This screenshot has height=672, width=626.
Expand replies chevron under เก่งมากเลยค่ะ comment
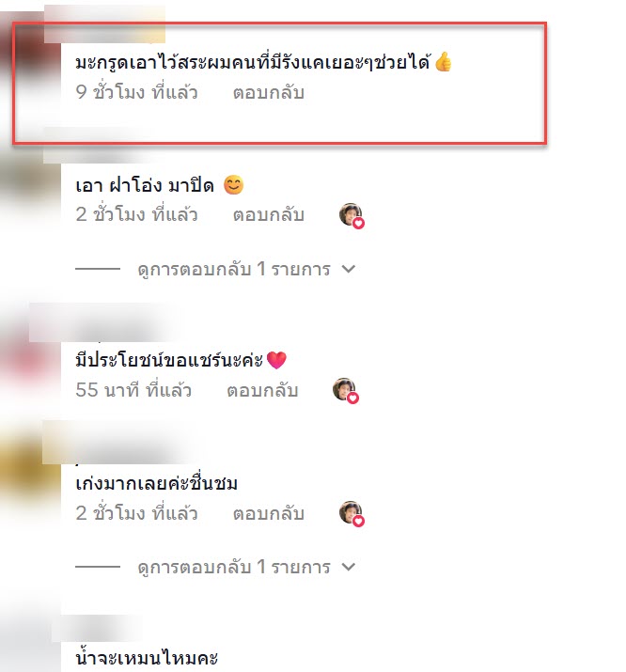pos(349,567)
